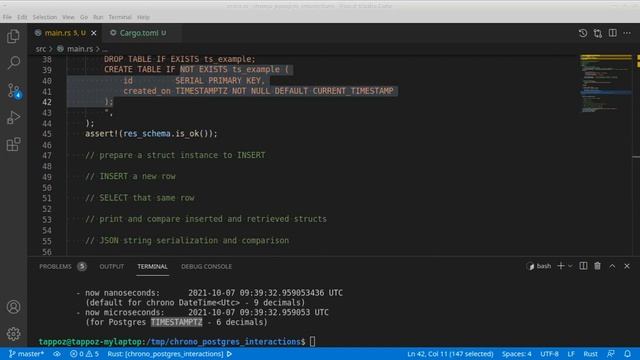
Task: Click the '// SELECT that same row' comment
Action: [140, 198]
